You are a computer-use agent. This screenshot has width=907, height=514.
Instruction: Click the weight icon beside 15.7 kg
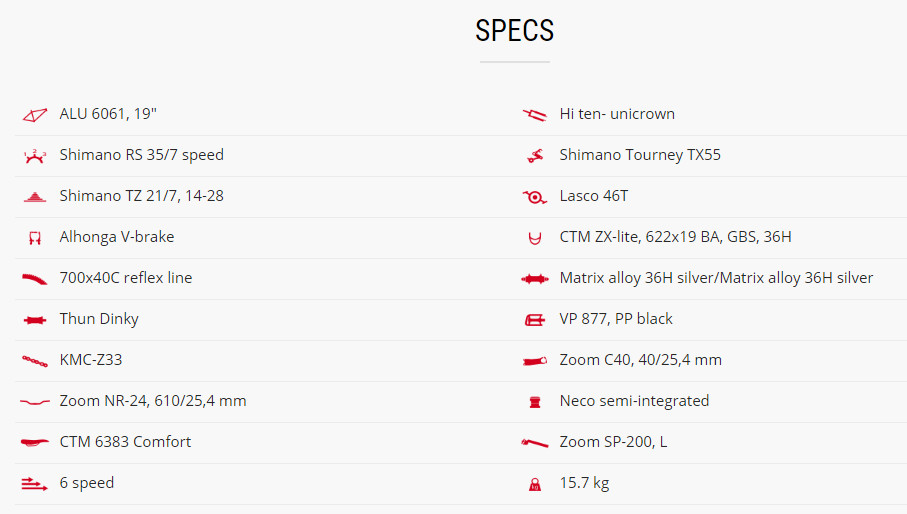[535, 485]
